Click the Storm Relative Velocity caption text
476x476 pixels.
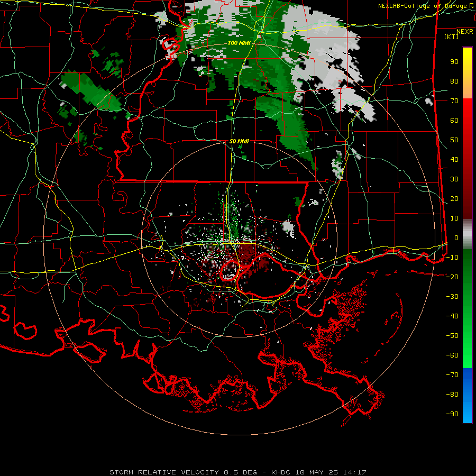pos(238,472)
